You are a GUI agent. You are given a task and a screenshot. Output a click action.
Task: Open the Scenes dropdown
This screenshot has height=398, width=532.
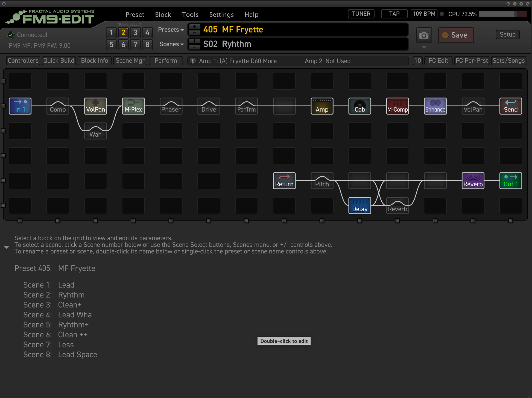pyautogui.click(x=171, y=44)
